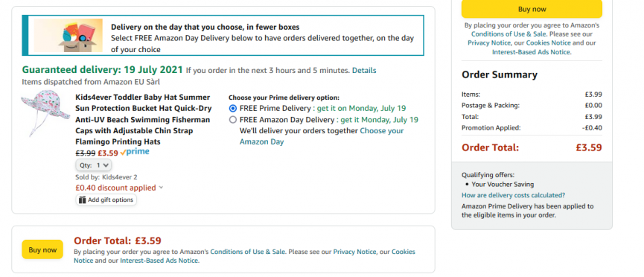Screen dimensions: 644x277
Task: Open the guaranteed delivery Details link
Action: coord(364,70)
